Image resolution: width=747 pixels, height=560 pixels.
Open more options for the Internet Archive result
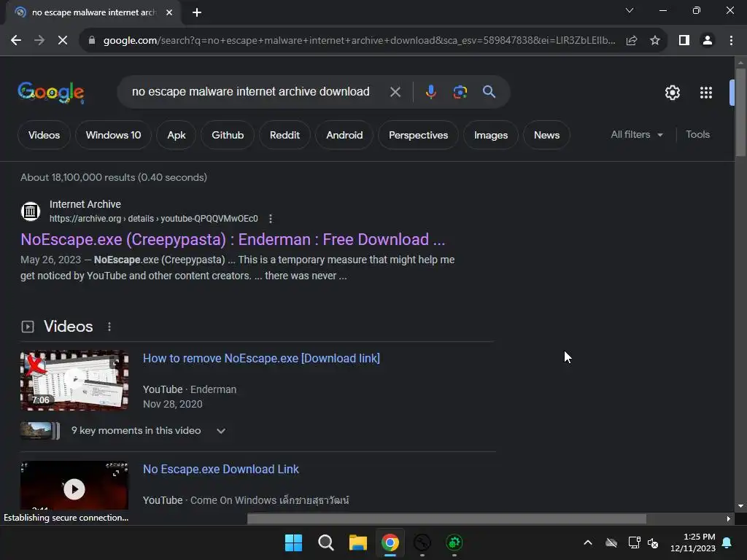click(271, 219)
